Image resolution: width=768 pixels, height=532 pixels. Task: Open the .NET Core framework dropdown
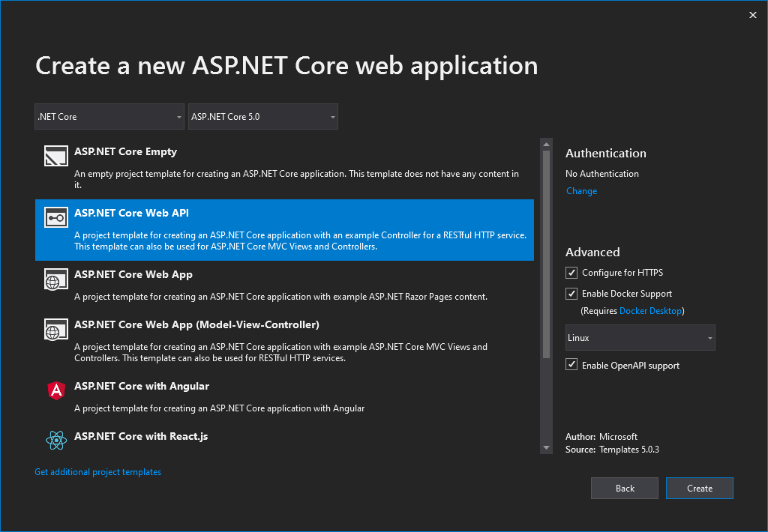[x=109, y=116]
